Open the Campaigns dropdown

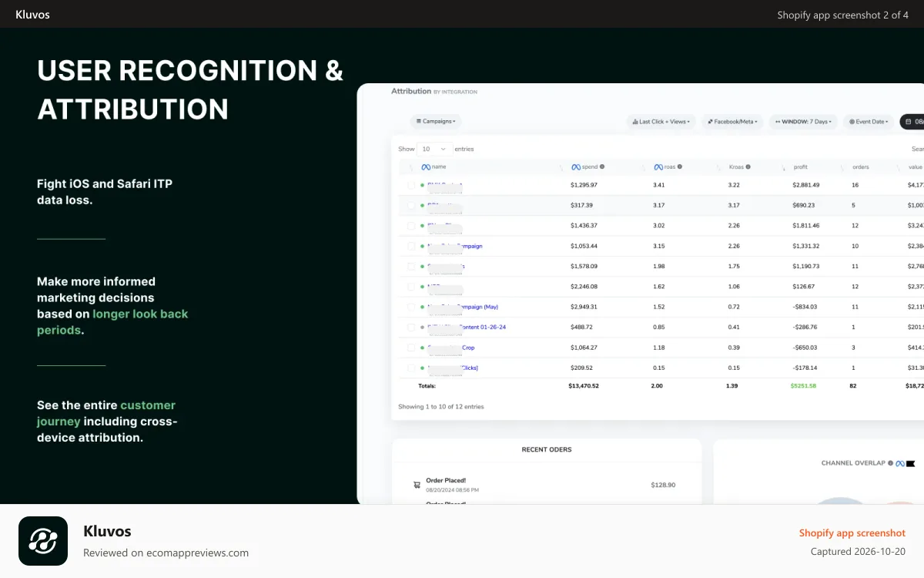coord(436,121)
